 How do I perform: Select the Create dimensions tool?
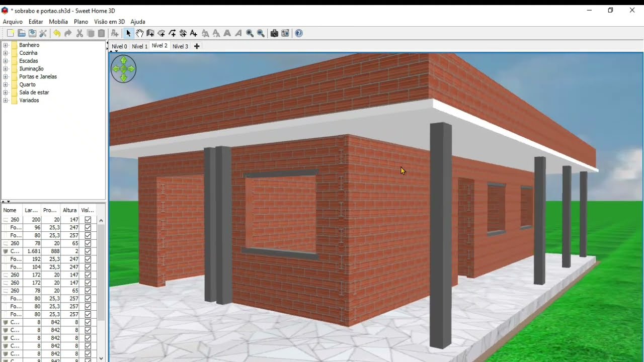(x=183, y=33)
